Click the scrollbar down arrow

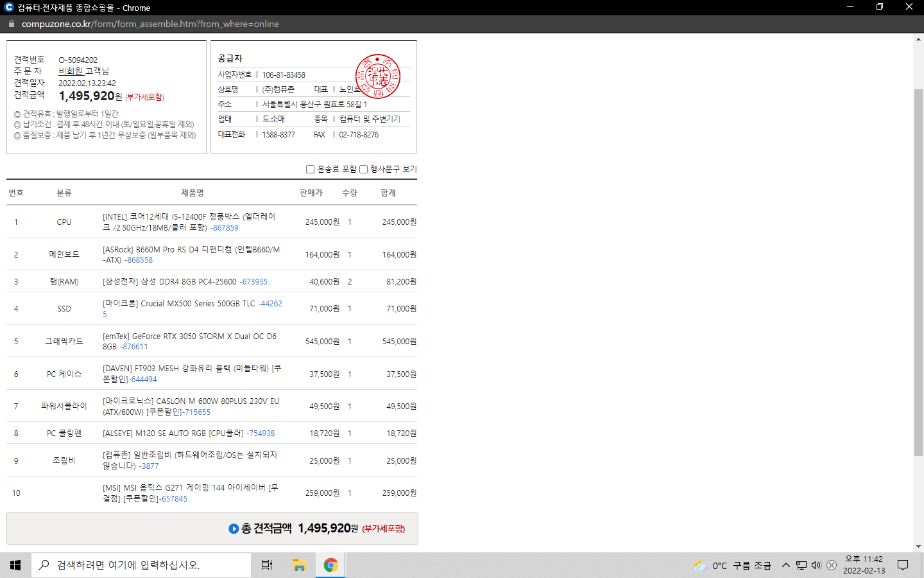pyautogui.click(x=918, y=547)
